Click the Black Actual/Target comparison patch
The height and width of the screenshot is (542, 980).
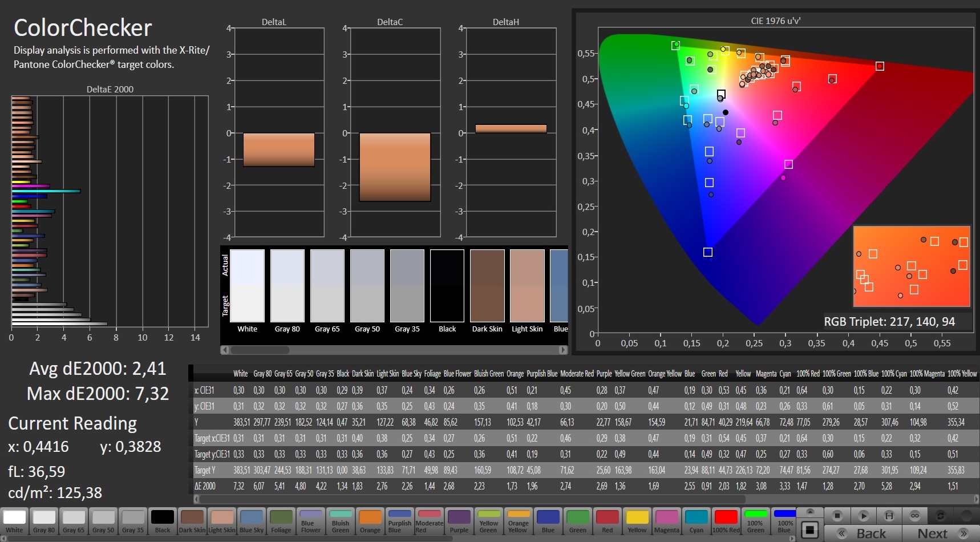(447, 286)
